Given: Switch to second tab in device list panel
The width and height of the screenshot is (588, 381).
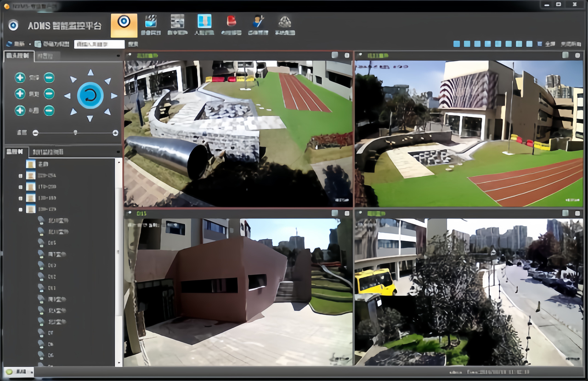Looking at the screenshot, I should pos(48,152).
